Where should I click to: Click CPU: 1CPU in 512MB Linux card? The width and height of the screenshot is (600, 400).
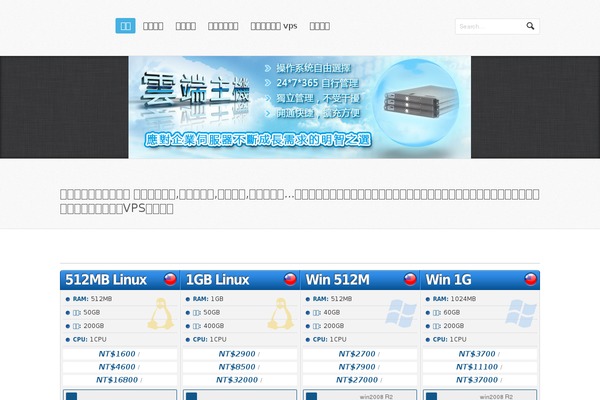pos(90,340)
